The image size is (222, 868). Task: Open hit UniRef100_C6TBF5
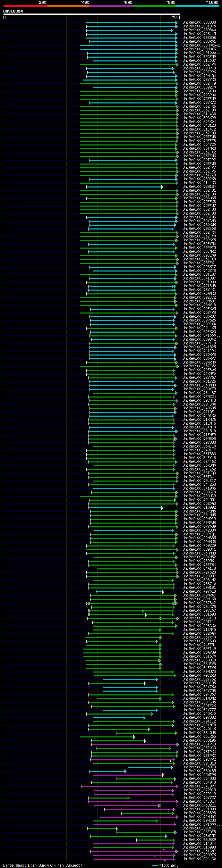199,26
